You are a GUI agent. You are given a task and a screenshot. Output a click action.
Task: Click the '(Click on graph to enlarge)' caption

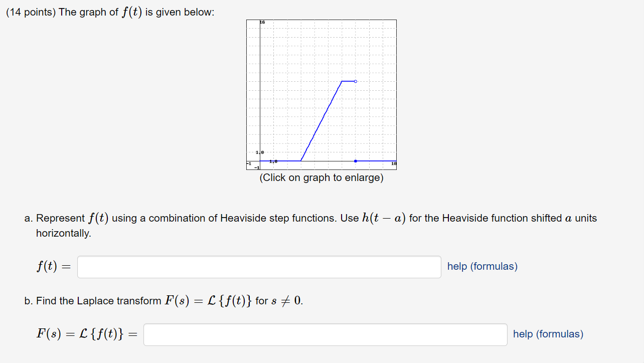click(321, 177)
